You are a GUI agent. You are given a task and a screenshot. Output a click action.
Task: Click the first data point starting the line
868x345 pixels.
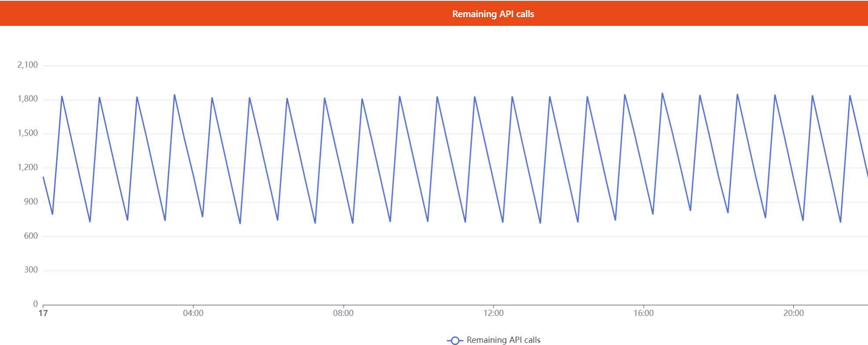pyautogui.click(x=43, y=177)
